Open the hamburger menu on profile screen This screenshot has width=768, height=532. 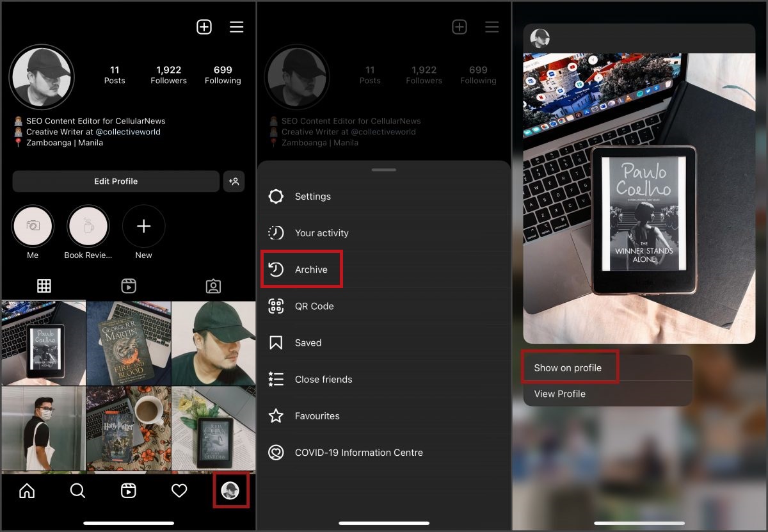pyautogui.click(x=237, y=27)
